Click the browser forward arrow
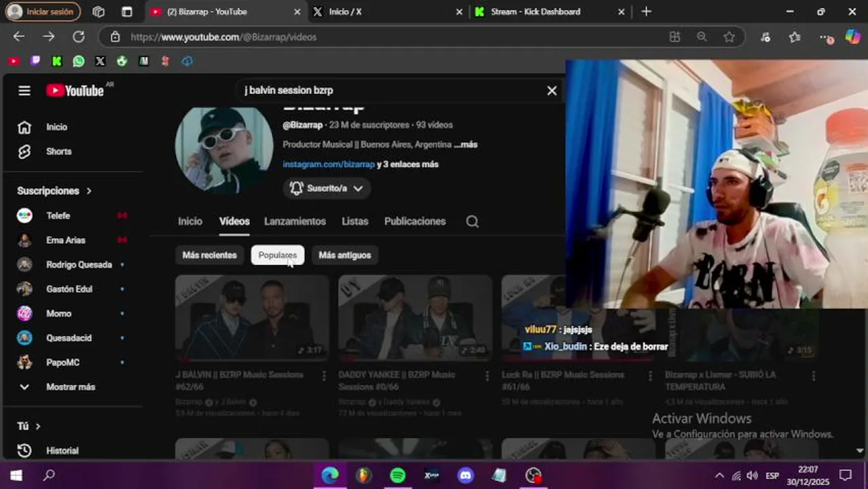The height and width of the screenshot is (489, 868). (x=49, y=37)
